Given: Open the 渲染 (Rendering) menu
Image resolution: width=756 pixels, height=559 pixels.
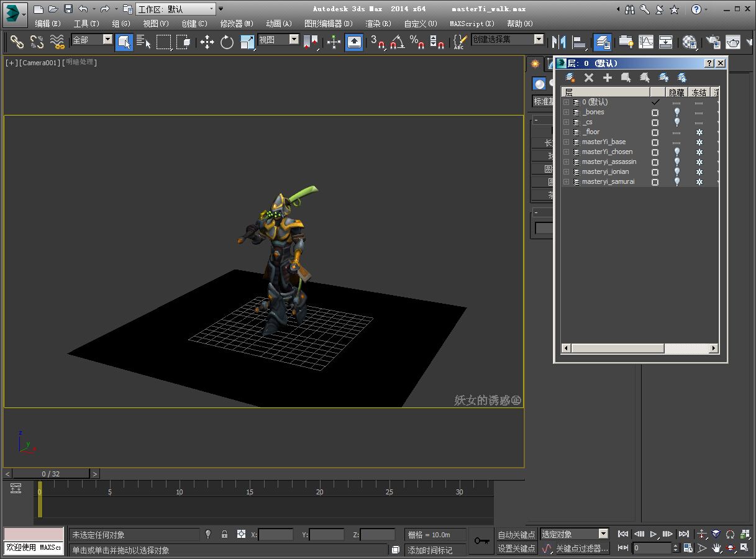Looking at the screenshot, I should pyautogui.click(x=378, y=24).
